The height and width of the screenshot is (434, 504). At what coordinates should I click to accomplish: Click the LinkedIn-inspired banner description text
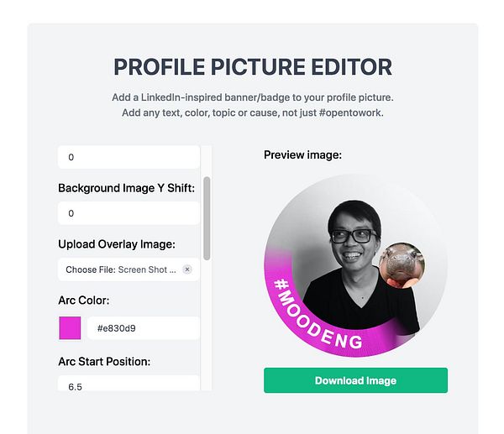[x=252, y=97]
